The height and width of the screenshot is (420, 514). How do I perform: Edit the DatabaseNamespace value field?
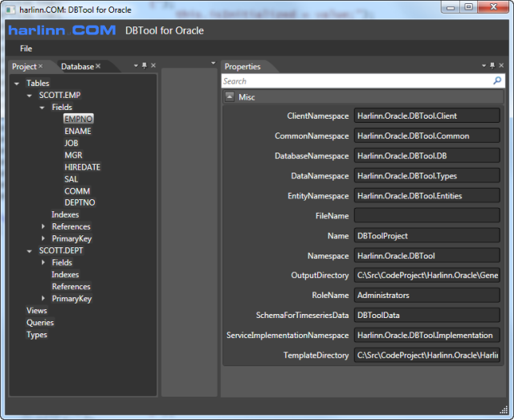tap(426, 156)
